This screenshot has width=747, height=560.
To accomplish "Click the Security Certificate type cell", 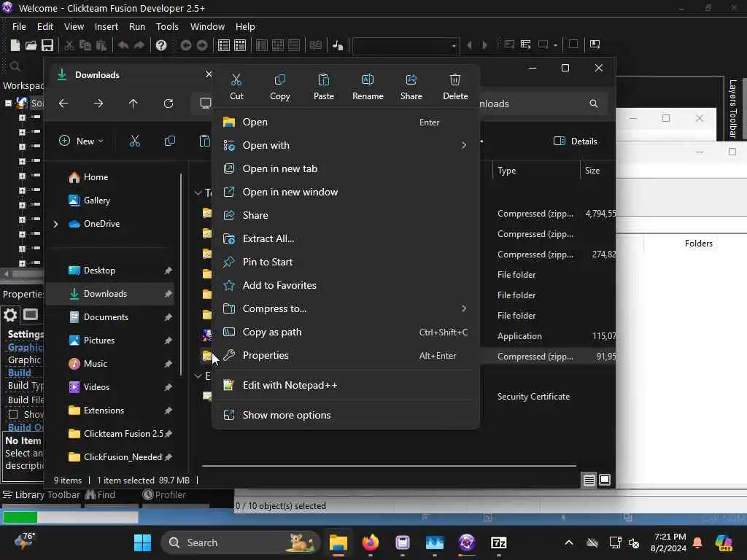I will [533, 397].
